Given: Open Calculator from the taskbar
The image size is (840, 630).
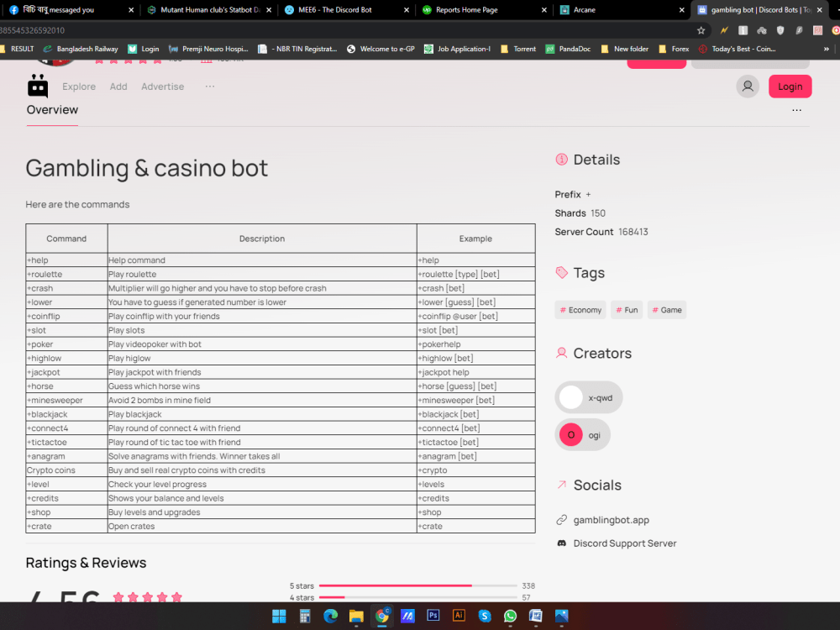Looking at the screenshot, I should click(x=305, y=616).
